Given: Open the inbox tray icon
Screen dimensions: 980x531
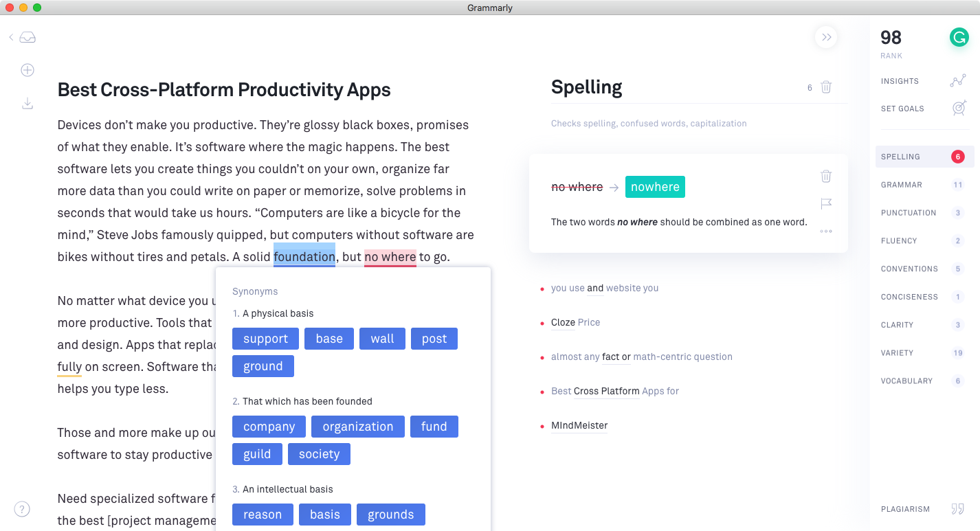Looking at the screenshot, I should [x=27, y=38].
